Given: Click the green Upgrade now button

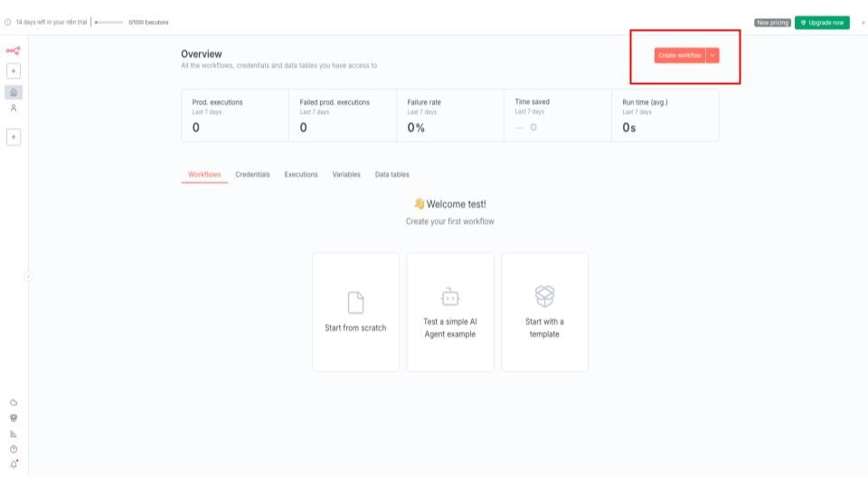Looking at the screenshot, I should 822,23.
